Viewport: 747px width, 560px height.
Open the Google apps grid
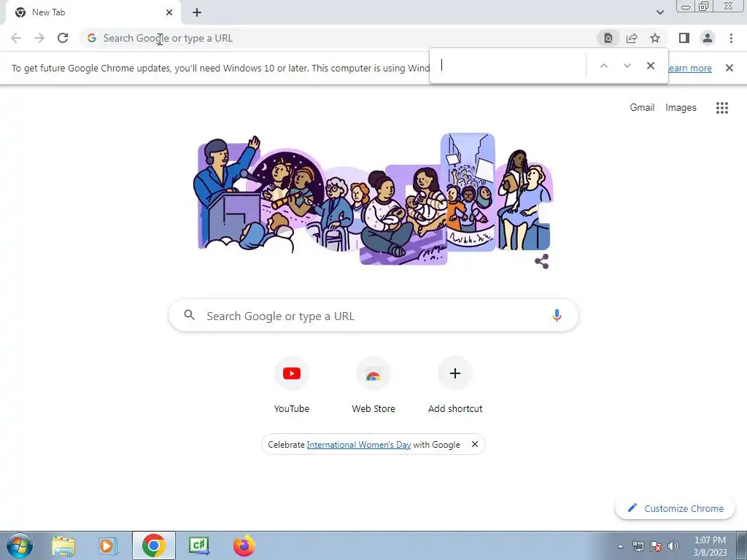click(x=721, y=108)
